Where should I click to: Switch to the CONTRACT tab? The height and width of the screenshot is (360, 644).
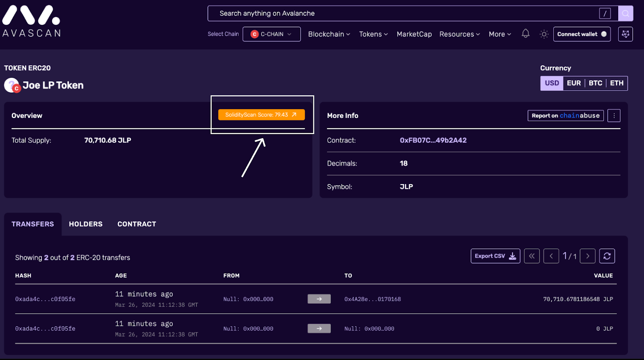(x=137, y=224)
